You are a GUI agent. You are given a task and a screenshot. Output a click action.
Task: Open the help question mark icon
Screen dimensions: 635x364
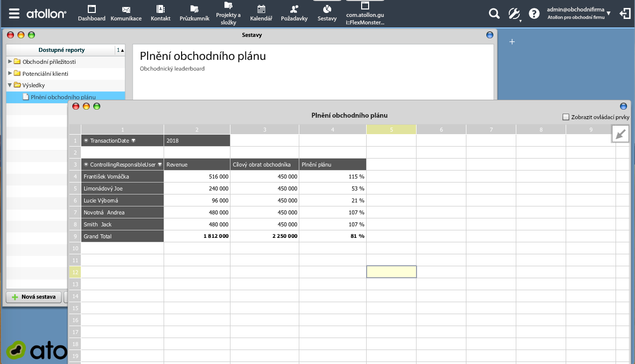(534, 13)
